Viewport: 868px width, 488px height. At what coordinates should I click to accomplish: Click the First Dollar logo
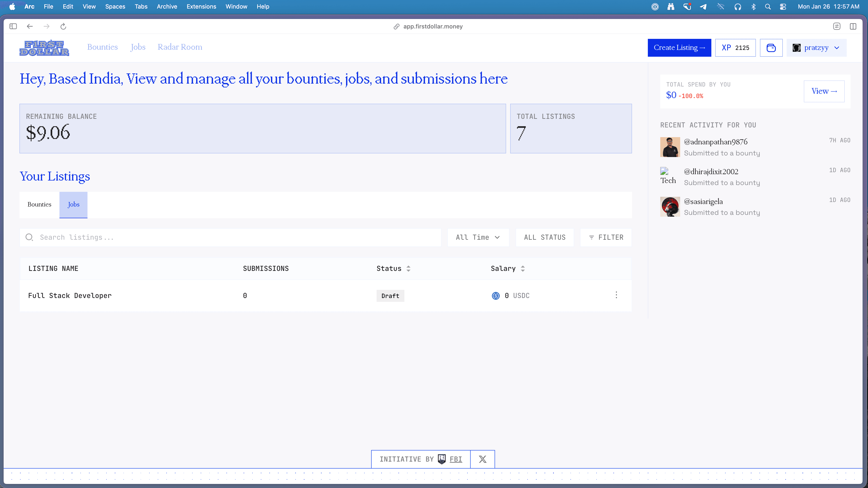pos(44,48)
